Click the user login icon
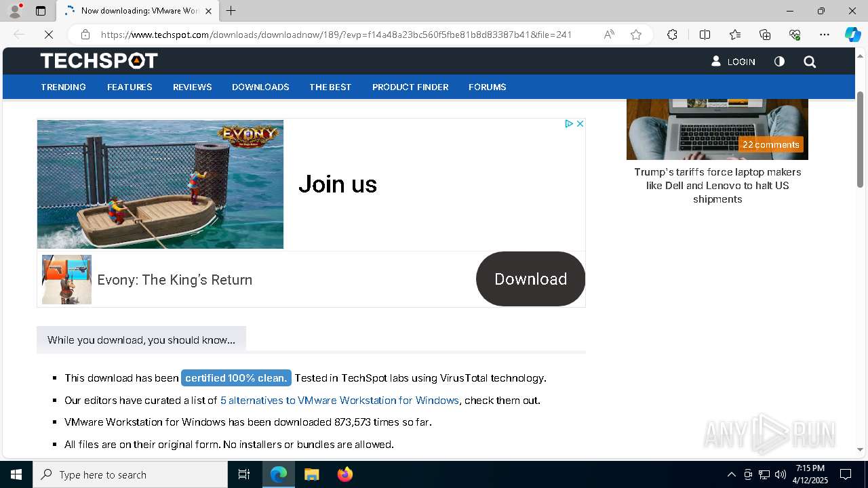 pos(716,61)
